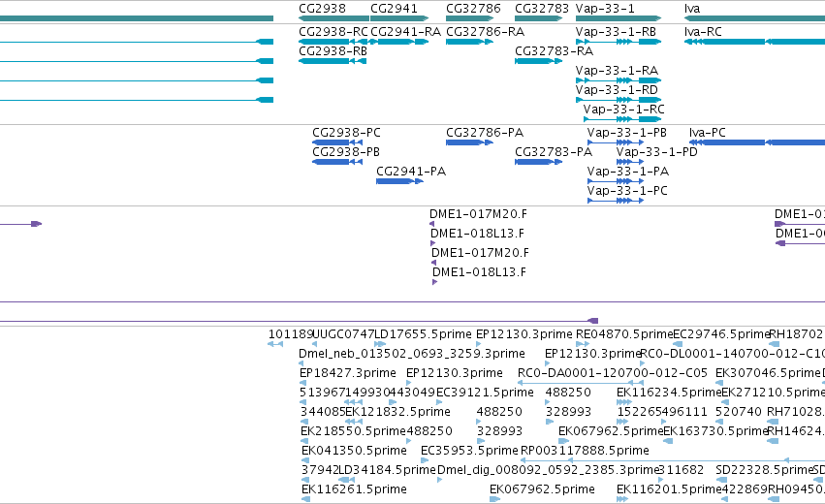Open the EK218550.5prime EST label
Screen dimensions: 825x504
[353, 431]
